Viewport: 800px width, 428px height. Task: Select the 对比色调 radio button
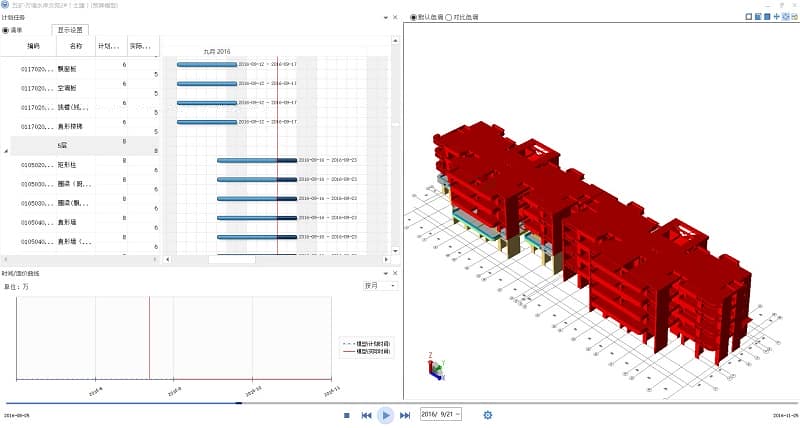pos(448,17)
